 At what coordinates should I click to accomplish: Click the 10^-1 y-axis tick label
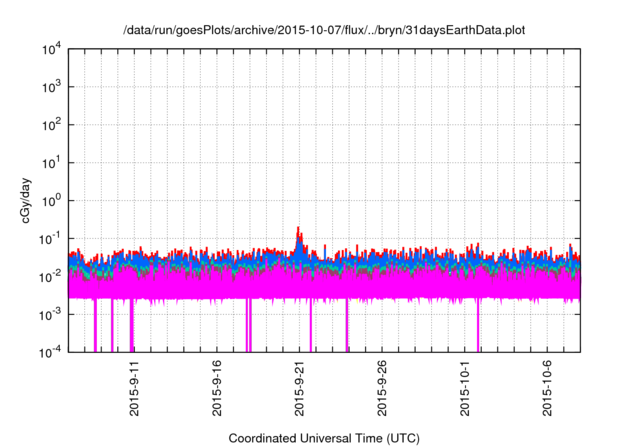pyautogui.click(x=50, y=239)
